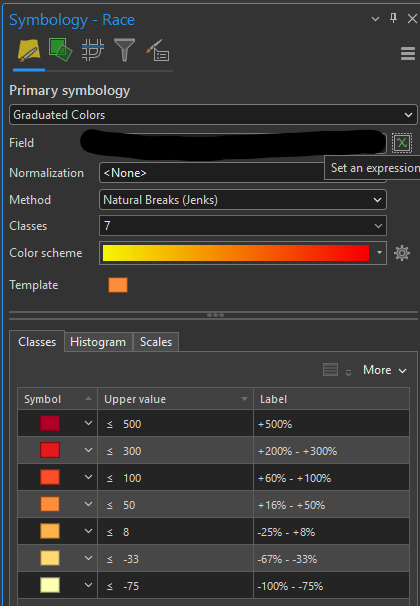Expand the Classes count dropdown showing 7

pos(243,226)
